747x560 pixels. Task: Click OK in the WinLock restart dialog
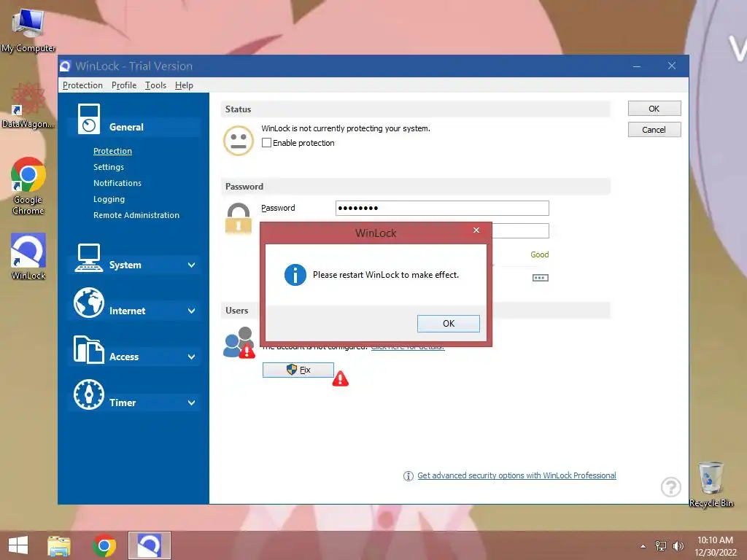(x=449, y=323)
